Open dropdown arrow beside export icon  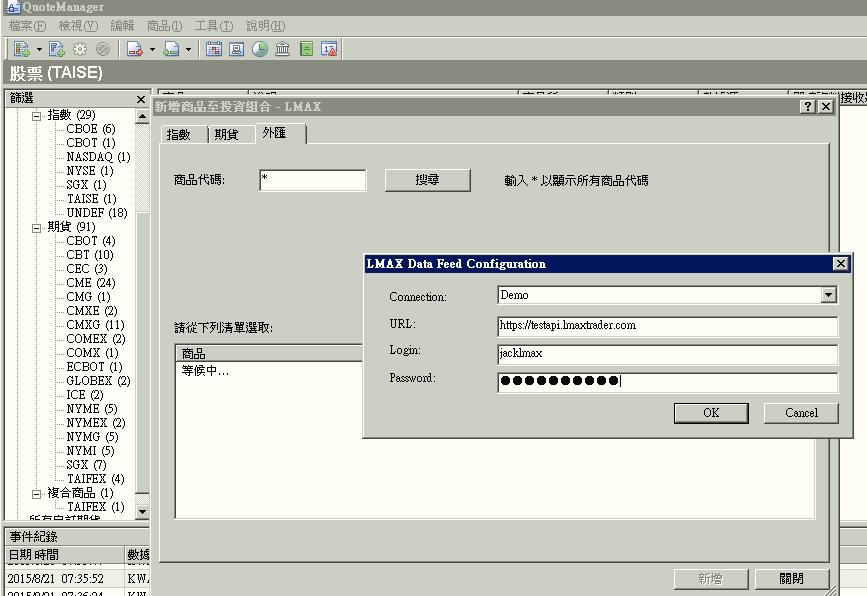pyautogui.click(x=153, y=50)
